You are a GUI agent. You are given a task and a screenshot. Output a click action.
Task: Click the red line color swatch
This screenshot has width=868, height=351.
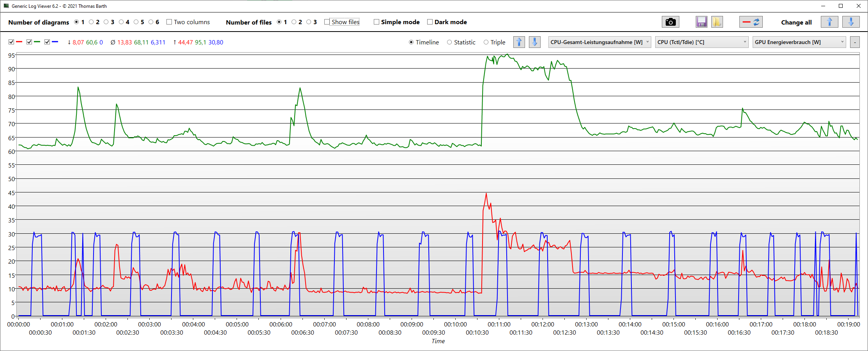(19, 42)
